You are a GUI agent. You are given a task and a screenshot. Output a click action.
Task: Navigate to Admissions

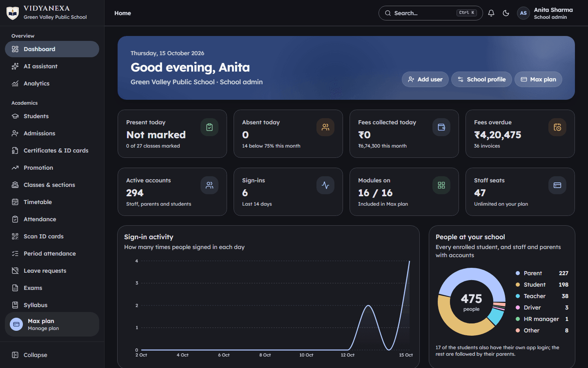tap(52, 133)
